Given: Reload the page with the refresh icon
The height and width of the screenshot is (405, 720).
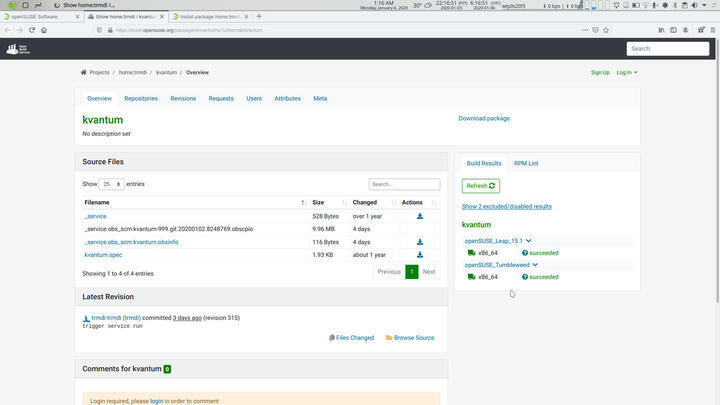Looking at the screenshot, I should coord(32,30).
